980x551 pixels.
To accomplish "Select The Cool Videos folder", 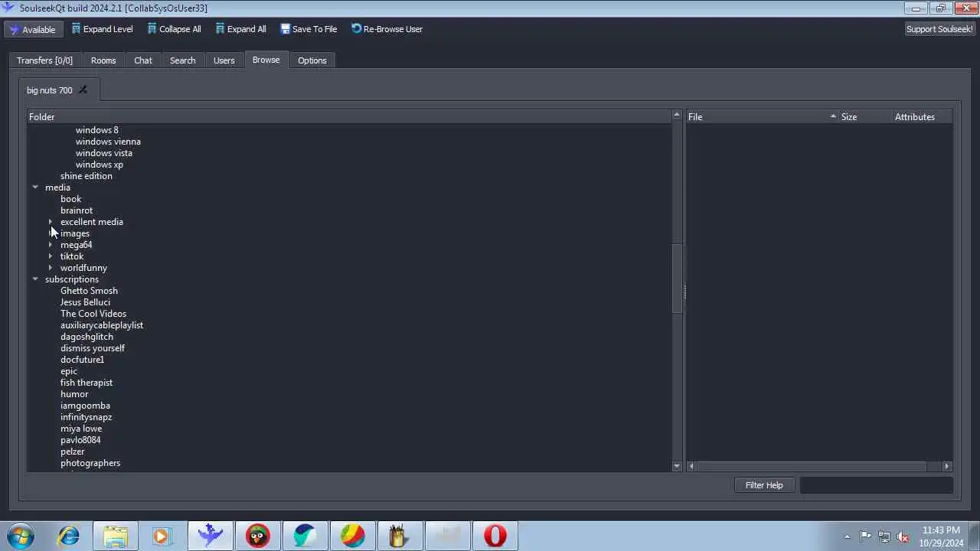I will [x=93, y=314].
